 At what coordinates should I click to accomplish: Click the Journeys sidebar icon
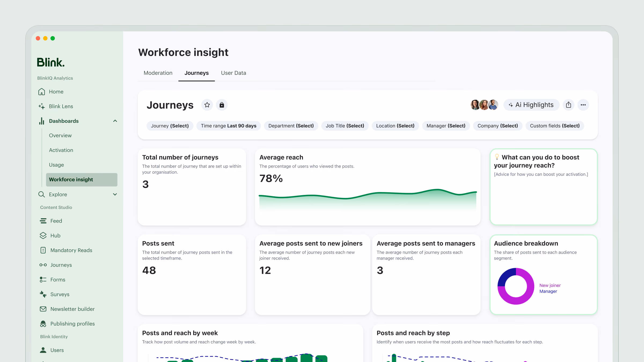(x=43, y=265)
